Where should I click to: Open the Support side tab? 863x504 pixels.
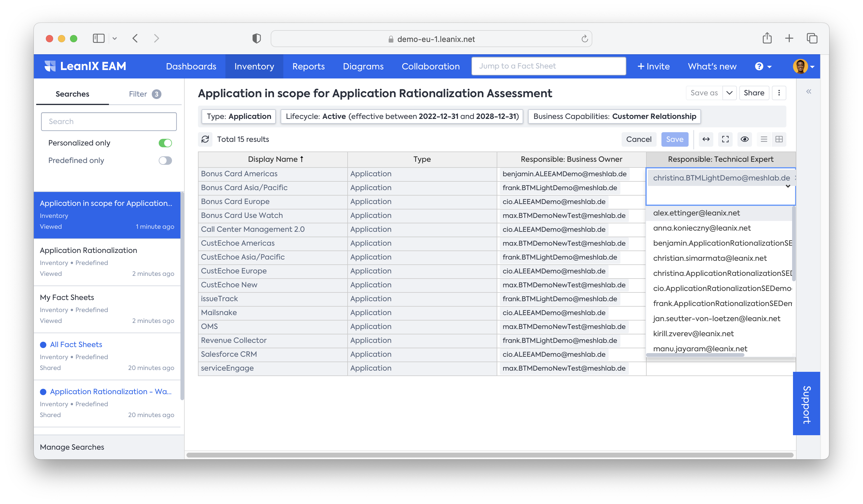(x=806, y=403)
